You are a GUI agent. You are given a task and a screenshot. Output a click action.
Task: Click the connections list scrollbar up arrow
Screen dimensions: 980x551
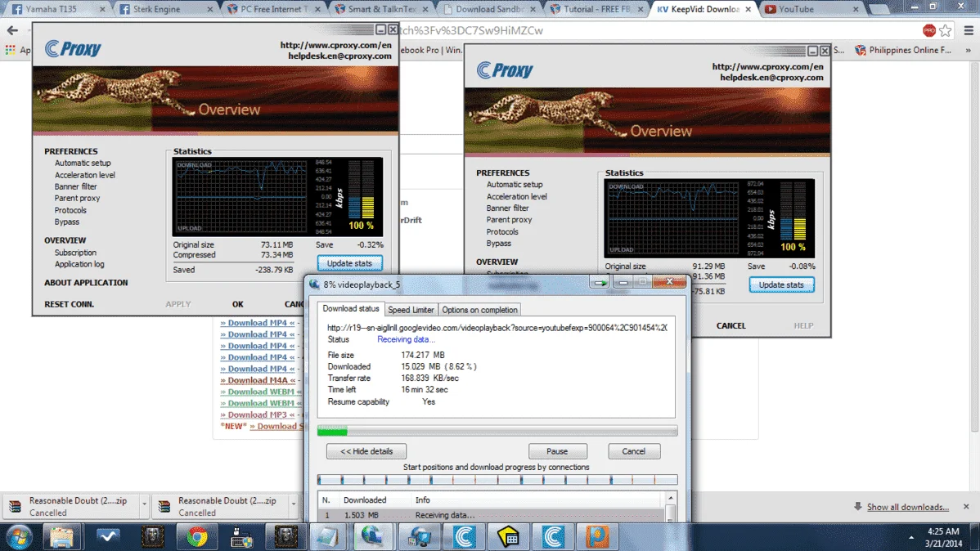coord(671,499)
